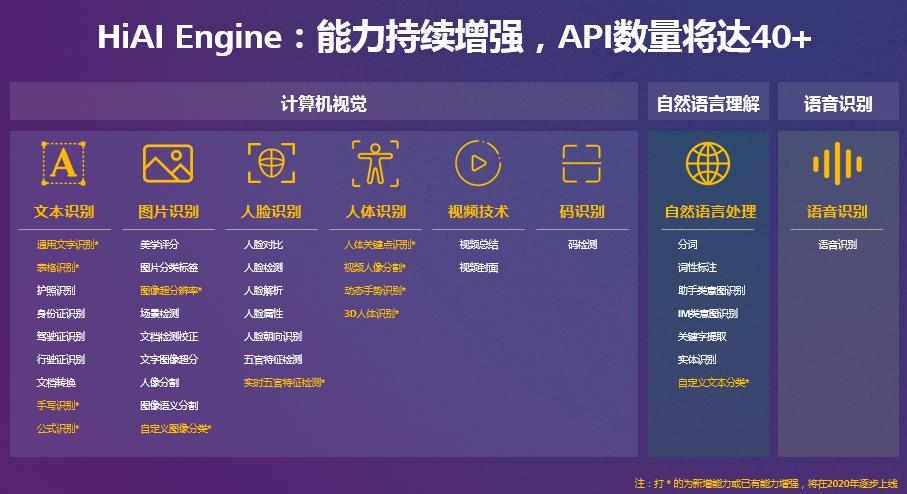Click the text recognition letter-A icon
The width and height of the screenshot is (907, 494).
point(64,164)
